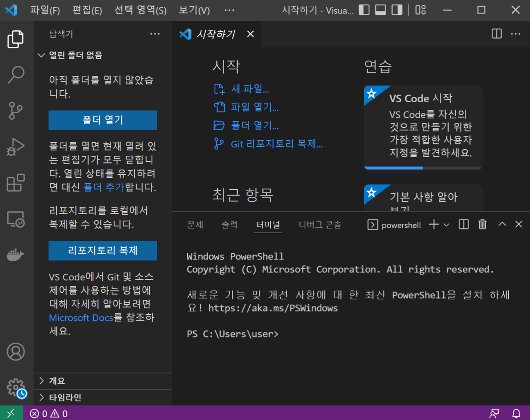Open the Search view in activity bar
The width and height of the screenshot is (530, 420).
pos(16,75)
